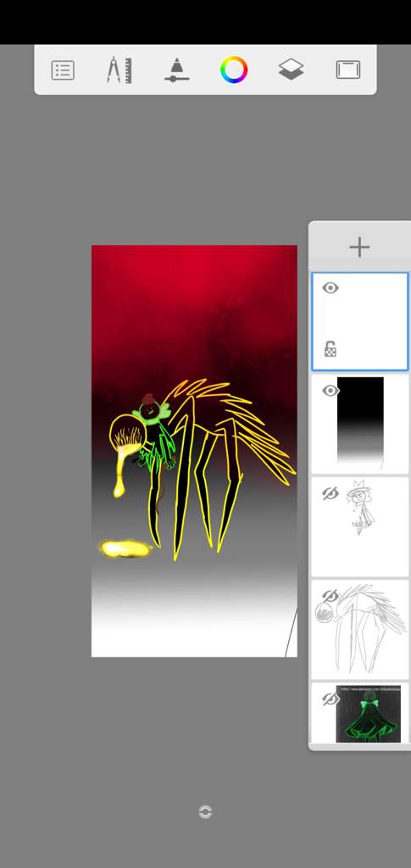
Task: Select the blue-outlined active layer
Action: [x=360, y=321]
